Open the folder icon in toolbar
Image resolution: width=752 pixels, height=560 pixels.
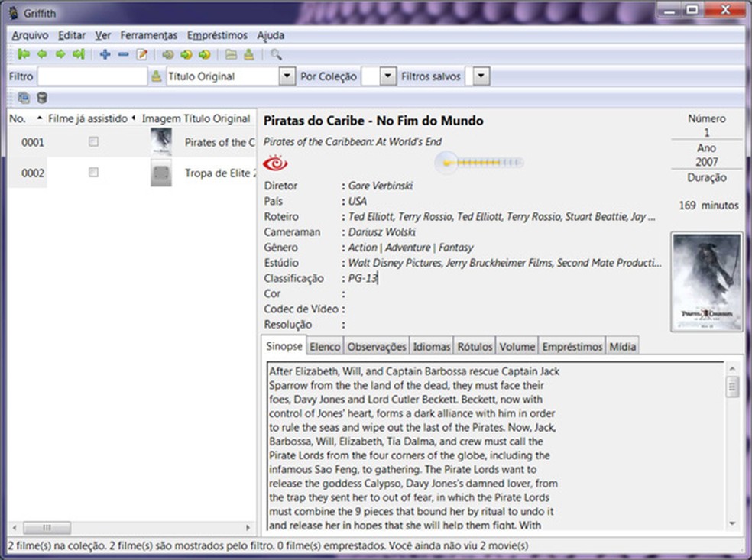coord(231,54)
